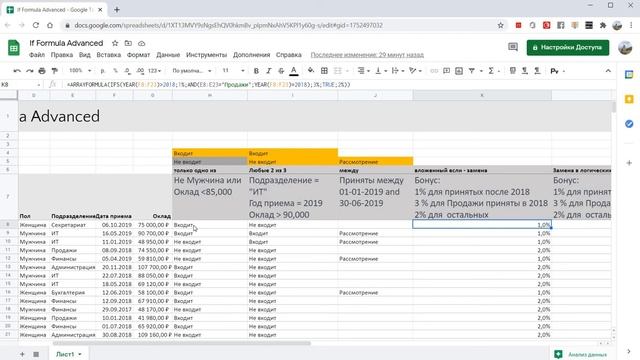Insert a chart from toolbar
This screenshot has width=640, height=360.
click(x=459, y=71)
